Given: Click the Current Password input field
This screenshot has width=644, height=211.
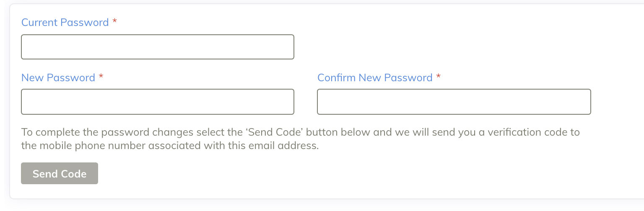Looking at the screenshot, I should (x=157, y=47).
